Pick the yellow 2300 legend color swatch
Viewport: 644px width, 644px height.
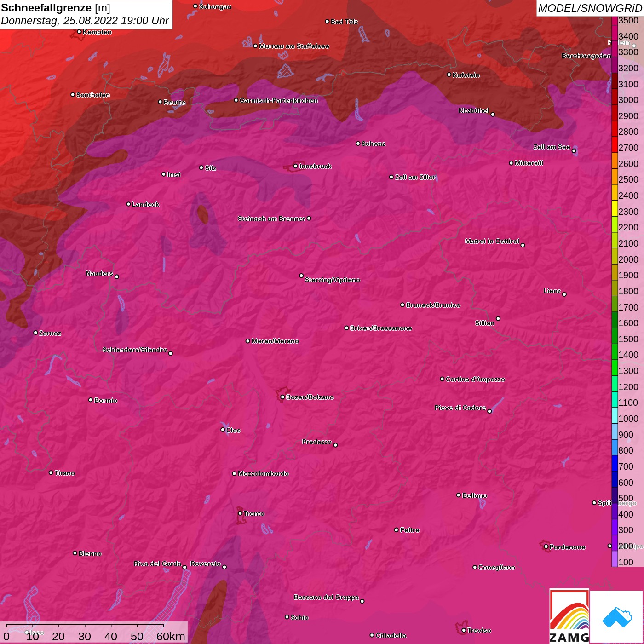(615, 208)
